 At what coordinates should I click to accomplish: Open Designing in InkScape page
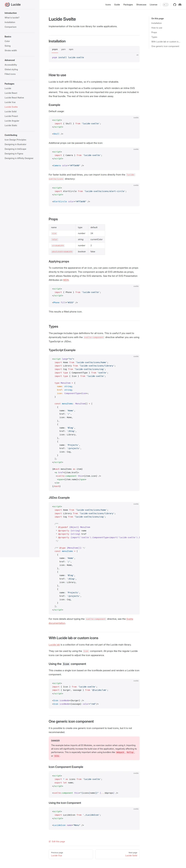pos(15,149)
